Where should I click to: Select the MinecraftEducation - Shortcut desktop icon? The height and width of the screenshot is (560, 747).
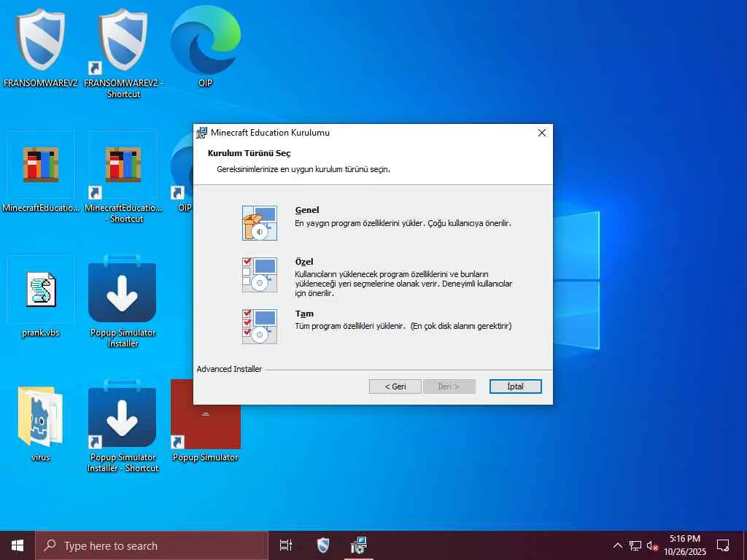[123, 177]
